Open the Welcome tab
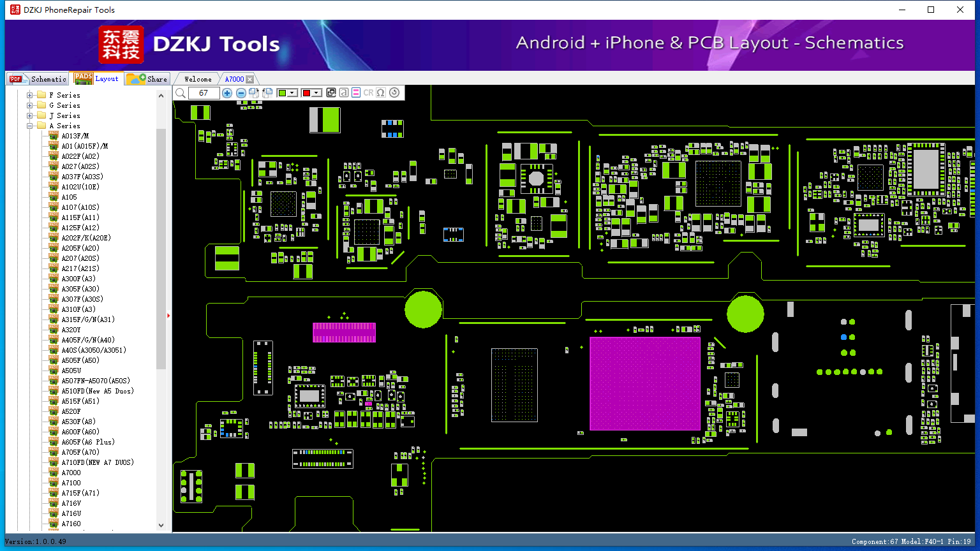This screenshot has height=551, width=980. click(x=198, y=79)
